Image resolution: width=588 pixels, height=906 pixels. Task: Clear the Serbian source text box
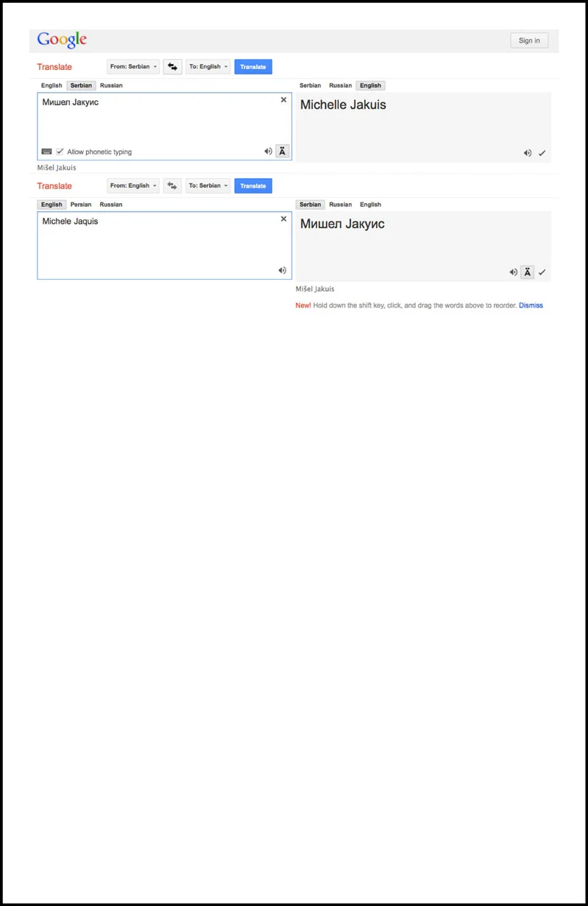(283, 100)
